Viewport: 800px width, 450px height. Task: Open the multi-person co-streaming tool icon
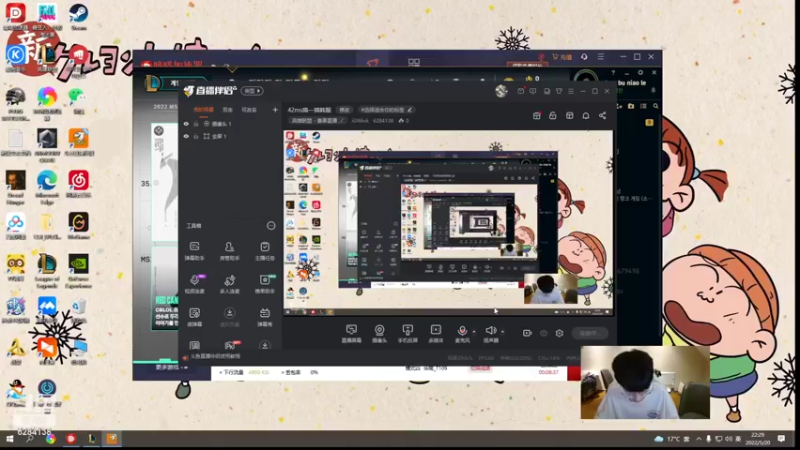pos(230,284)
